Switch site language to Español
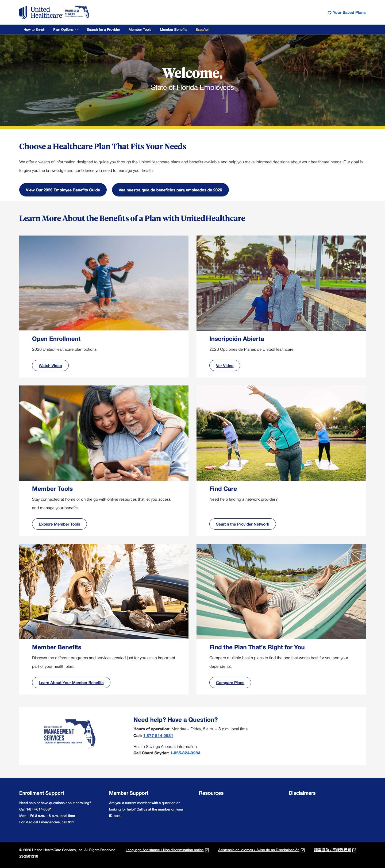This screenshot has width=385, height=868. (x=202, y=30)
